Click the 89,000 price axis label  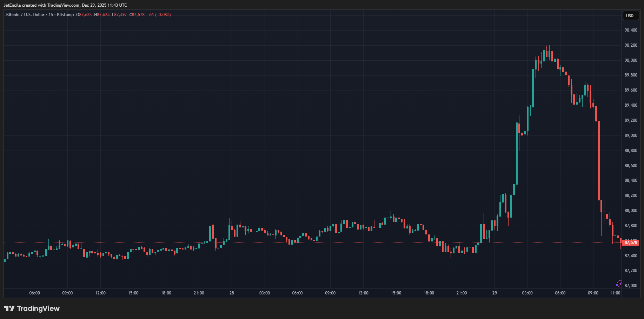(631, 135)
